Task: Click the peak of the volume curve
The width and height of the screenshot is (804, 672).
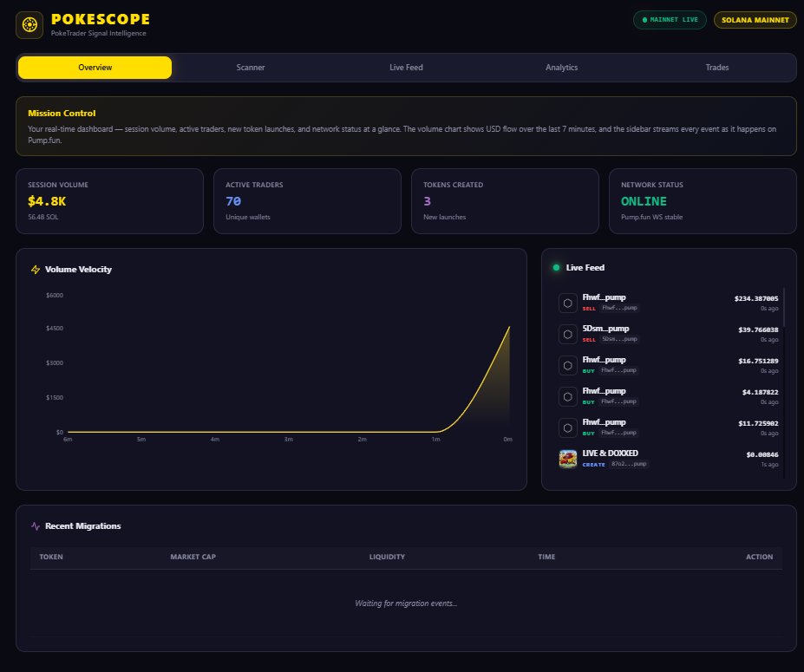Action: point(509,327)
